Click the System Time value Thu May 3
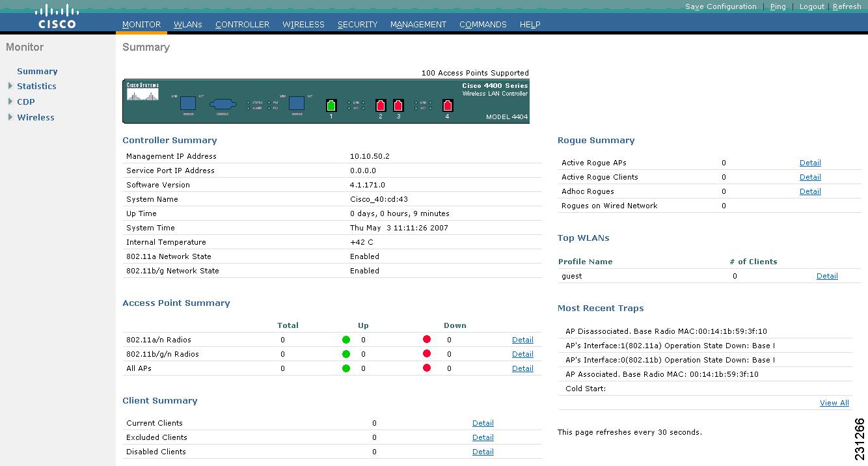The width and height of the screenshot is (868, 466). point(399,228)
